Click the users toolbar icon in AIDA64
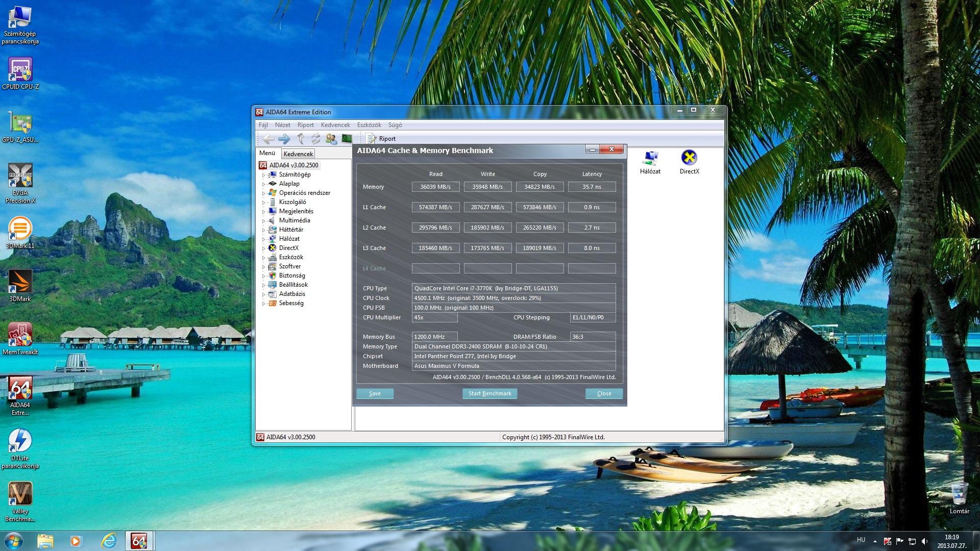Image resolution: width=980 pixels, height=551 pixels. [331, 139]
